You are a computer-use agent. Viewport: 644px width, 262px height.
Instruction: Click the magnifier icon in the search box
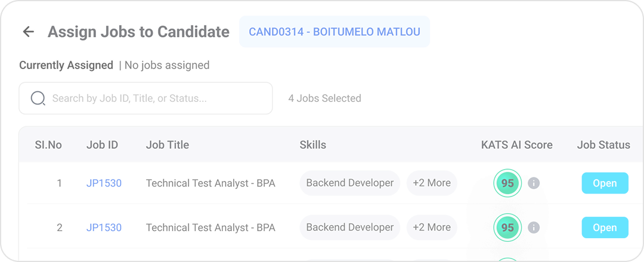pyautogui.click(x=38, y=98)
